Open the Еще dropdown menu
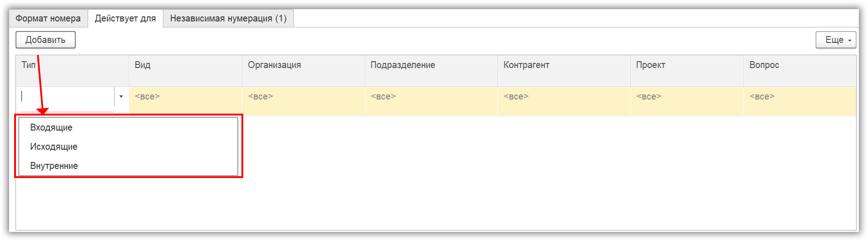 pos(836,40)
